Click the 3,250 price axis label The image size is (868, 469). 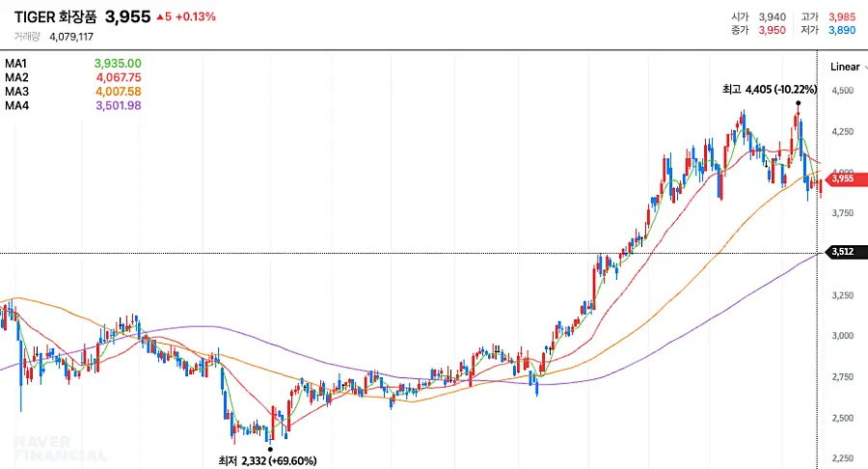tap(843, 295)
